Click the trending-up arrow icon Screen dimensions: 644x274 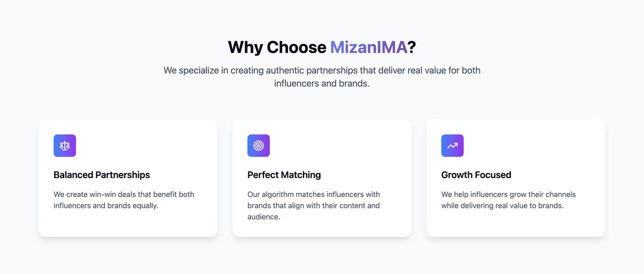[x=452, y=145]
